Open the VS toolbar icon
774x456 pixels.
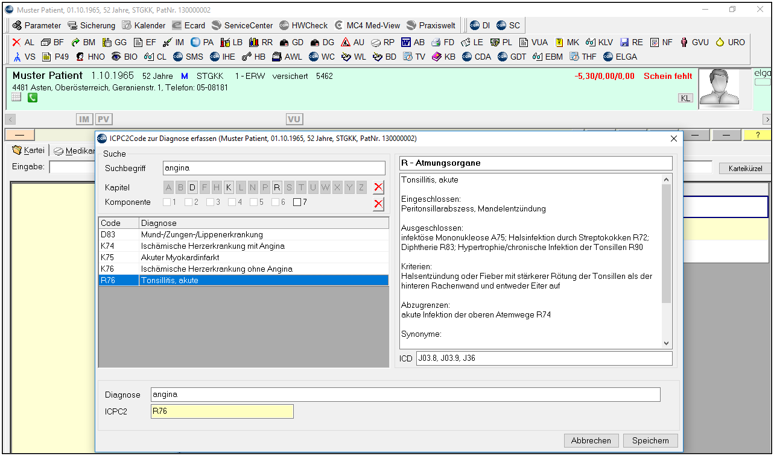[x=24, y=57]
